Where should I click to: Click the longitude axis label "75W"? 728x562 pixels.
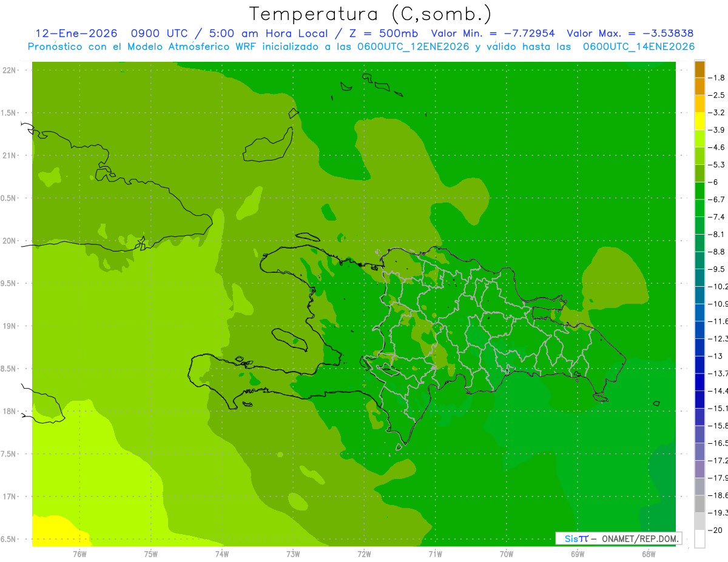(151, 554)
